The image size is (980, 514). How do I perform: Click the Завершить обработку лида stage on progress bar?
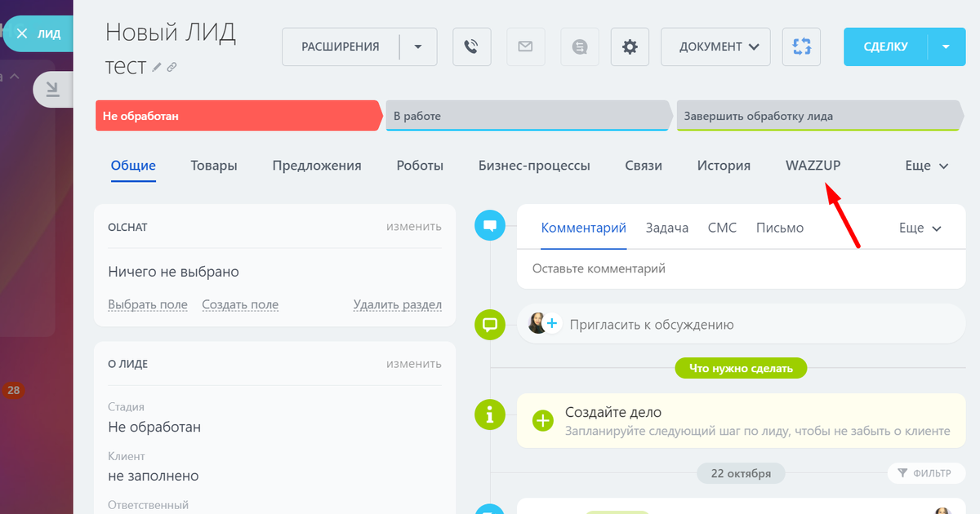(x=817, y=115)
